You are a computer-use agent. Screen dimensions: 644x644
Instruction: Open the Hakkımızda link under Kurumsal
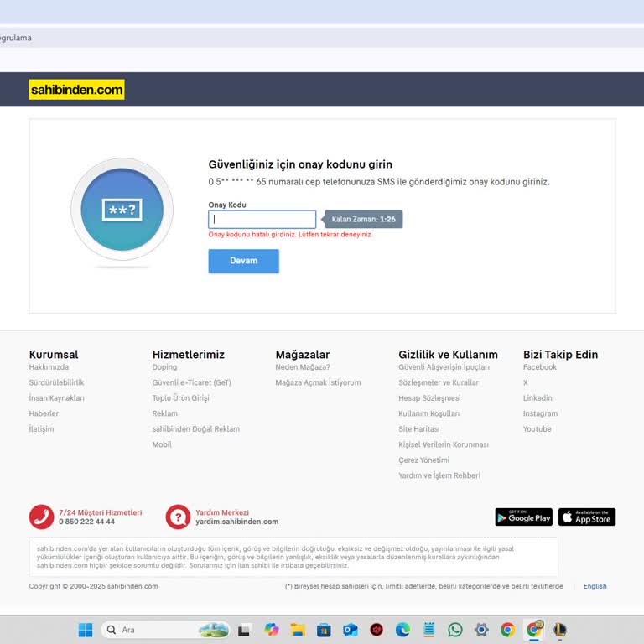point(49,367)
